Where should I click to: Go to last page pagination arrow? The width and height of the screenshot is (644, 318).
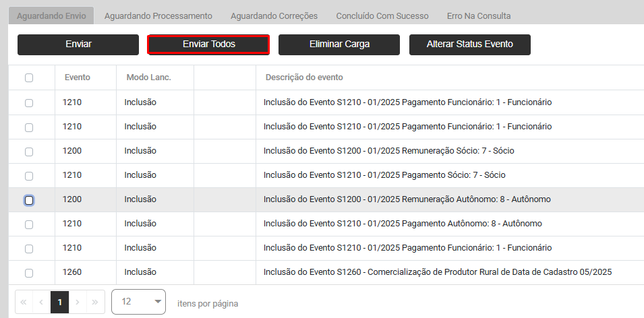[x=96, y=303]
